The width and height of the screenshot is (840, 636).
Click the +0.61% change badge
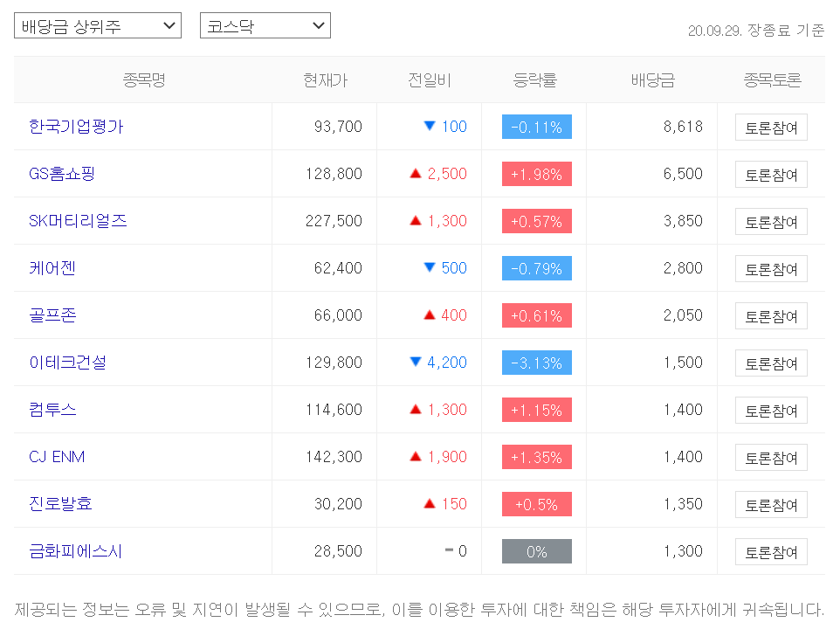click(x=537, y=315)
